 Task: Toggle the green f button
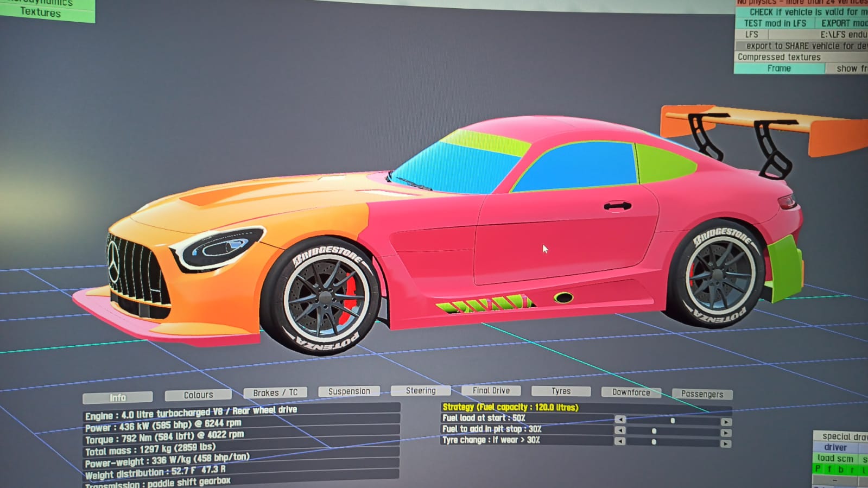(829, 469)
